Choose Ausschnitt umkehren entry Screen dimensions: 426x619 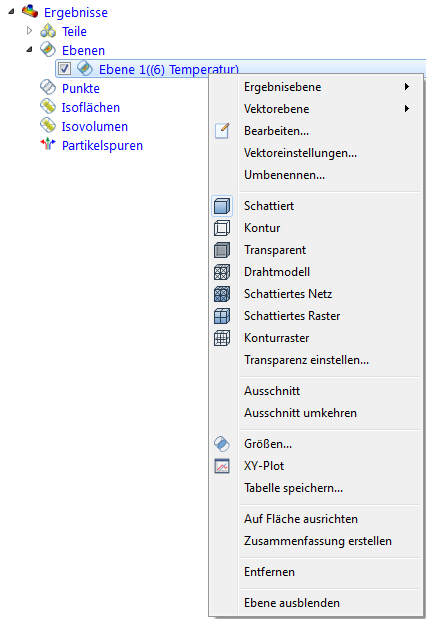[x=316, y=413]
